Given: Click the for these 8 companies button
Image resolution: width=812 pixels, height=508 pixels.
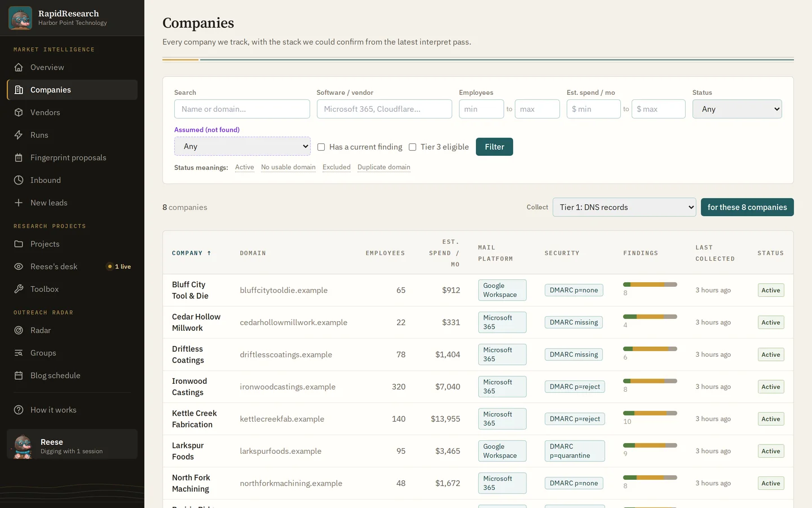Looking at the screenshot, I should 747,207.
